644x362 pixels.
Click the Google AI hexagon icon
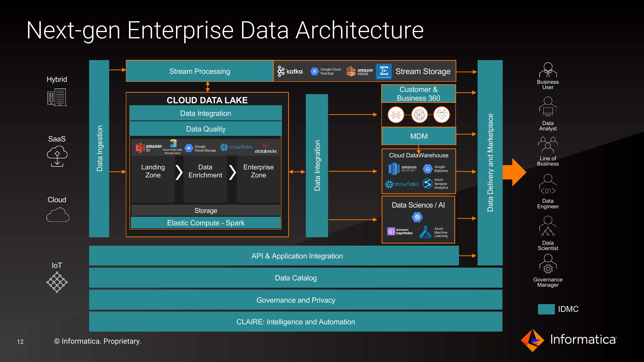[x=417, y=217]
